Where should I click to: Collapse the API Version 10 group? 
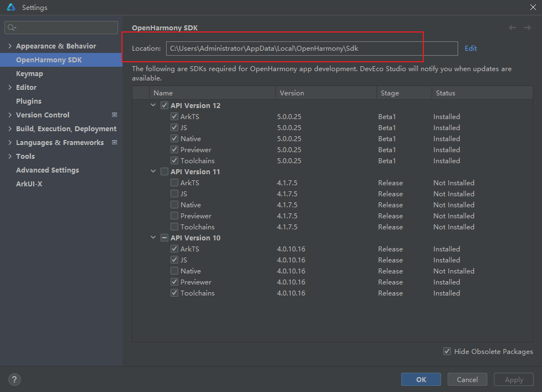pyautogui.click(x=153, y=237)
